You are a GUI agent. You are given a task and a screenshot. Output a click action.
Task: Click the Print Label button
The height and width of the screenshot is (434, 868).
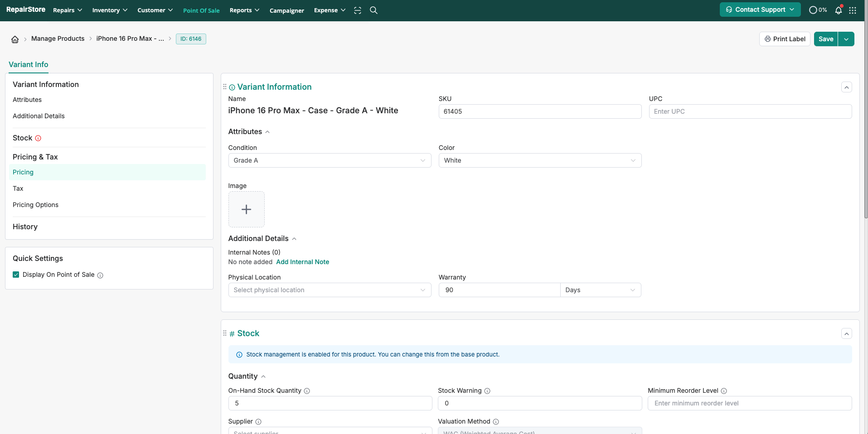coord(785,39)
